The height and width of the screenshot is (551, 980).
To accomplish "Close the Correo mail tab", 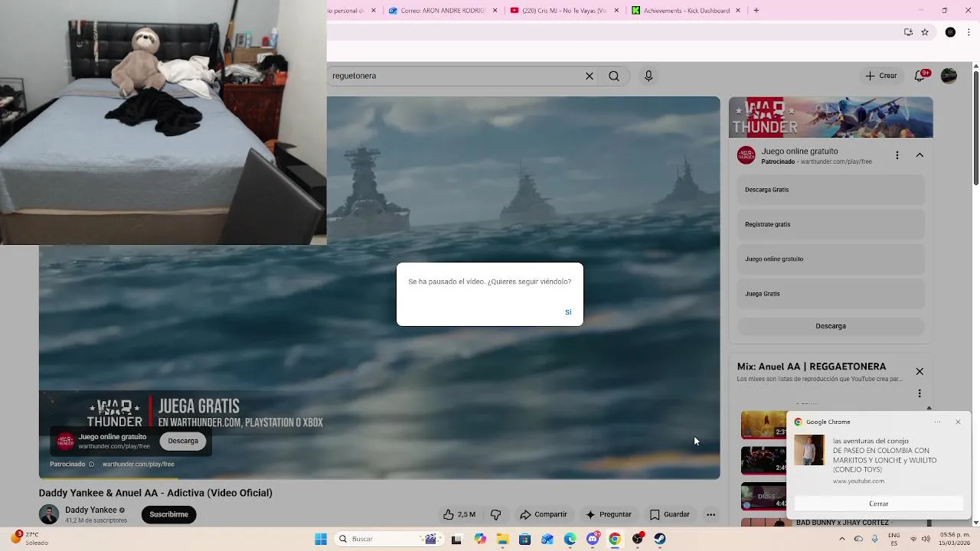I will pyautogui.click(x=495, y=11).
